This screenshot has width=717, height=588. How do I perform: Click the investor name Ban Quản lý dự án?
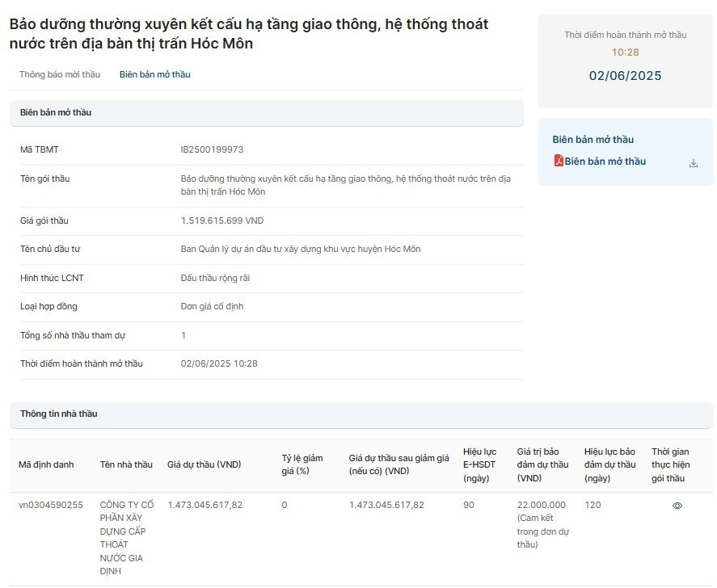click(300, 249)
